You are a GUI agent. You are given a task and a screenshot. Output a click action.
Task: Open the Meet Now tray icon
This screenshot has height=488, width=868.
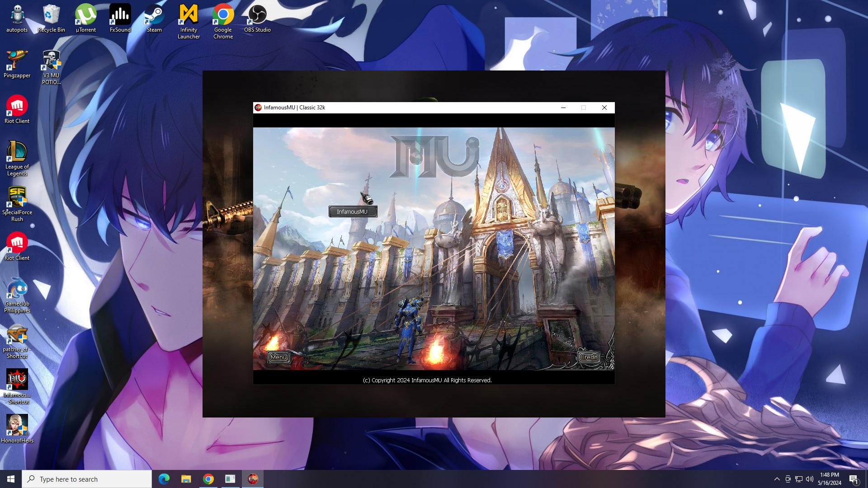tap(788, 479)
